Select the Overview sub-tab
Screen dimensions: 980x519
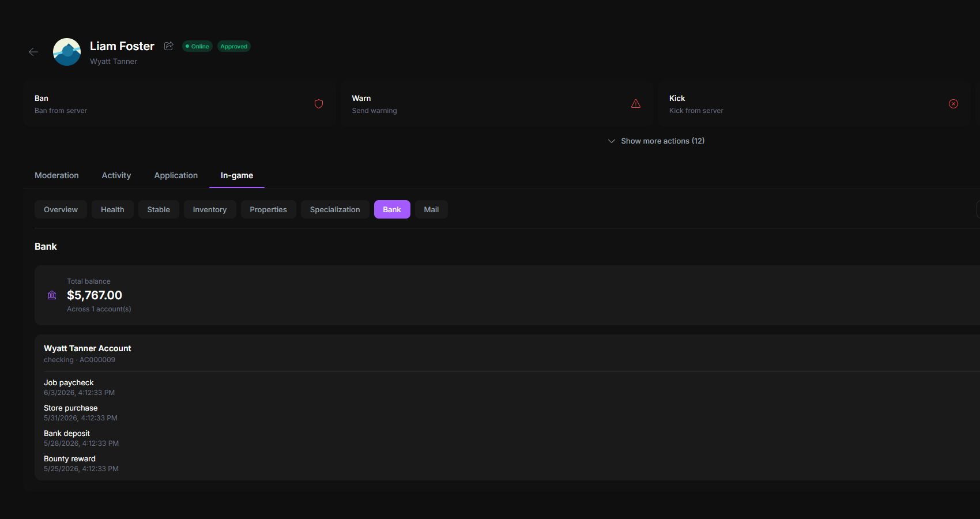[x=61, y=209]
